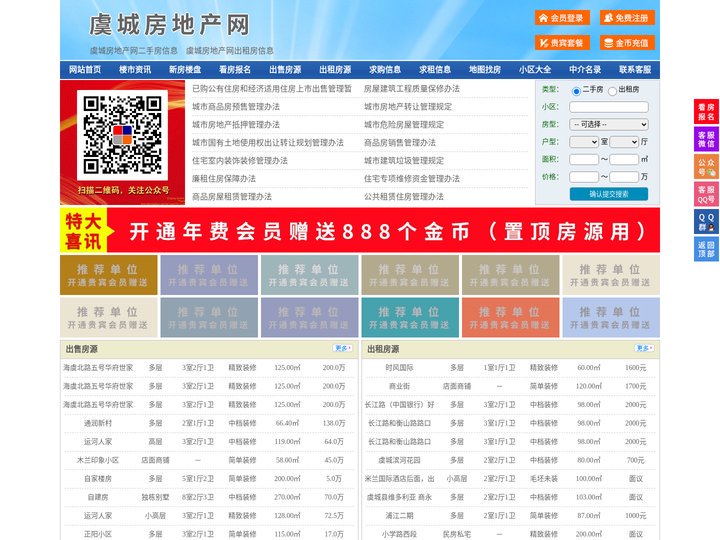Open 中介名录 in the navigation bar
The height and width of the screenshot is (540, 720).
point(585,70)
